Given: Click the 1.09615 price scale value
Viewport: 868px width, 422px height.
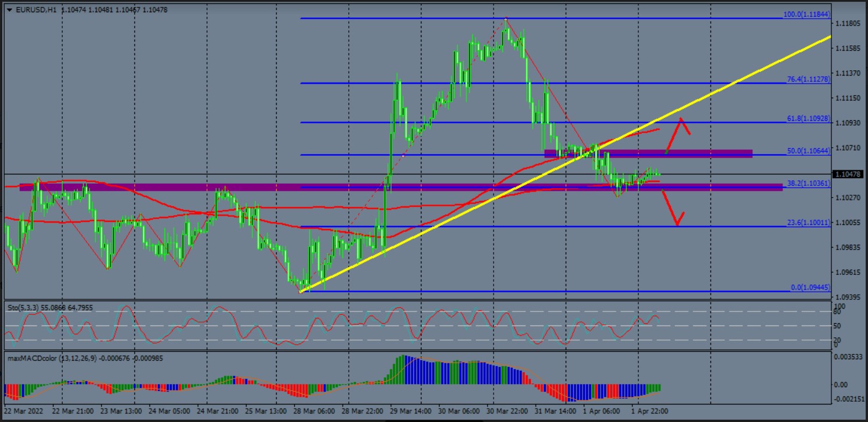Looking at the screenshot, I should tap(848, 273).
